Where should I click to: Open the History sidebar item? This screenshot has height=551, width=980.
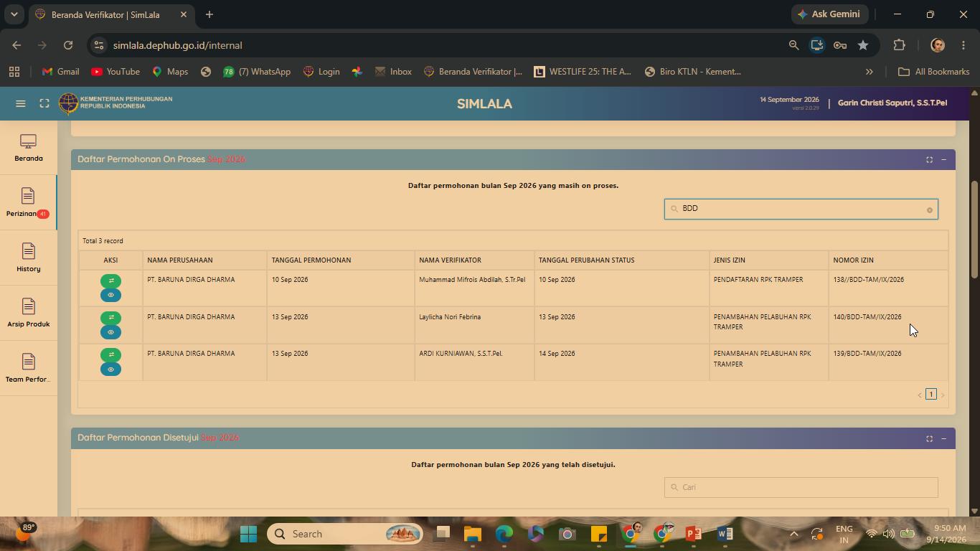coord(28,258)
